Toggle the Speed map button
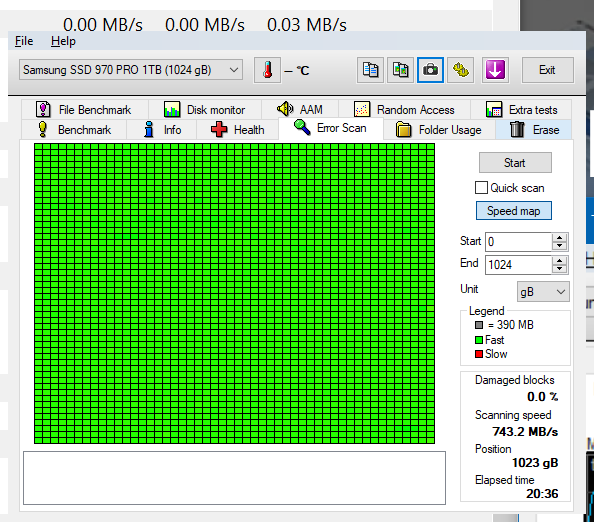The width and height of the screenshot is (594, 522). click(x=514, y=211)
